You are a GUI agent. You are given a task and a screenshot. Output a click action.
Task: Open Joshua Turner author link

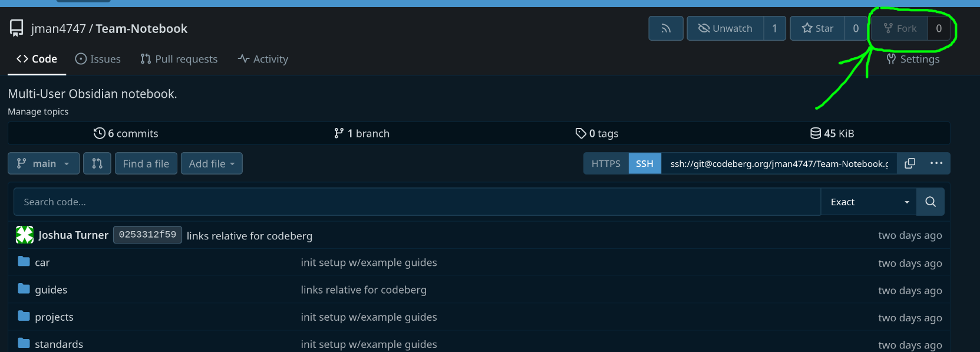[74, 235]
